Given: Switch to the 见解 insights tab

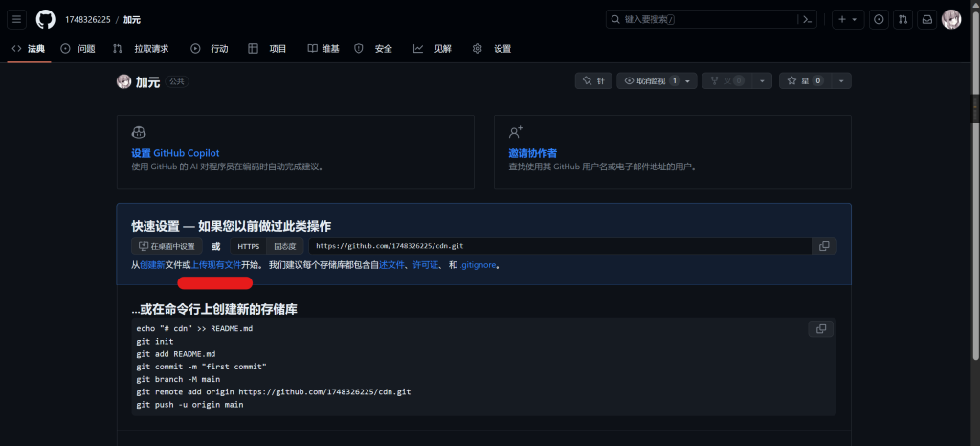Looking at the screenshot, I should 433,49.
